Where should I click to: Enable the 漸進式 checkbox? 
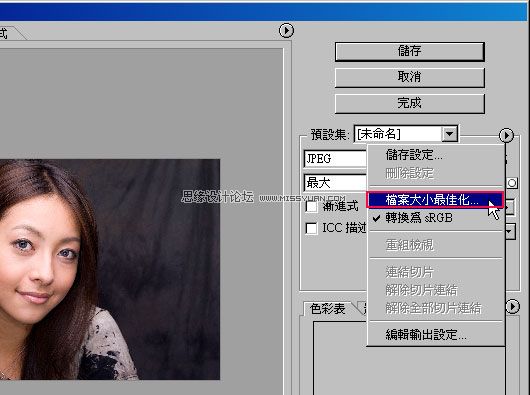pyautogui.click(x=311, y=206)
